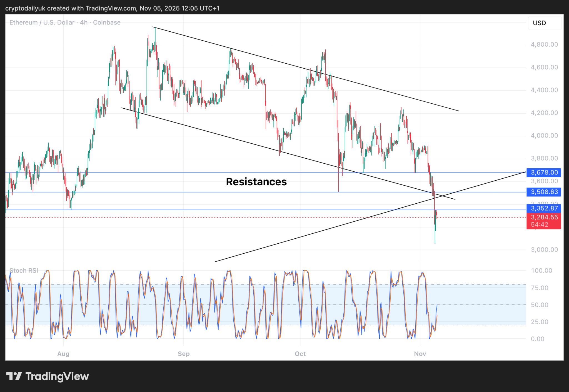Image resolution: width=569 pixels, height=392 pixels.
Task: Click the 4,800.00 price axis tick
Action: tap(544, 44)
